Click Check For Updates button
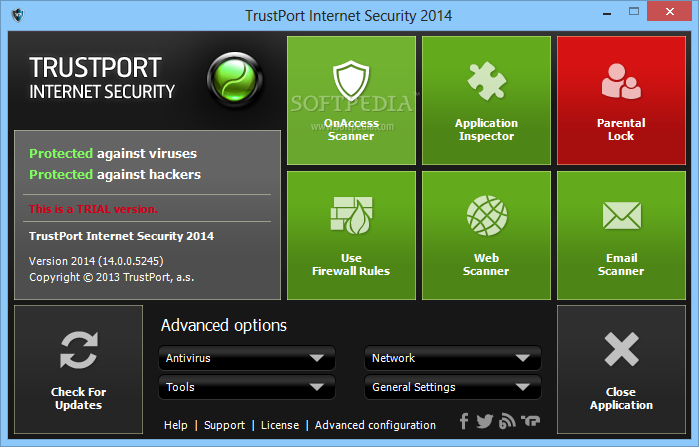 click(78, 369)
